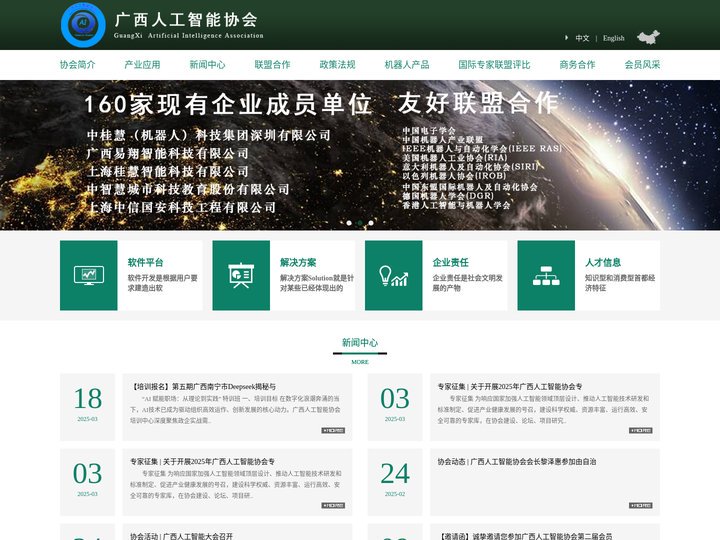The height and width of the screenshot is (540, 720).
Task: Open the 企业责任 heading link
Action: tap(450, 262)
